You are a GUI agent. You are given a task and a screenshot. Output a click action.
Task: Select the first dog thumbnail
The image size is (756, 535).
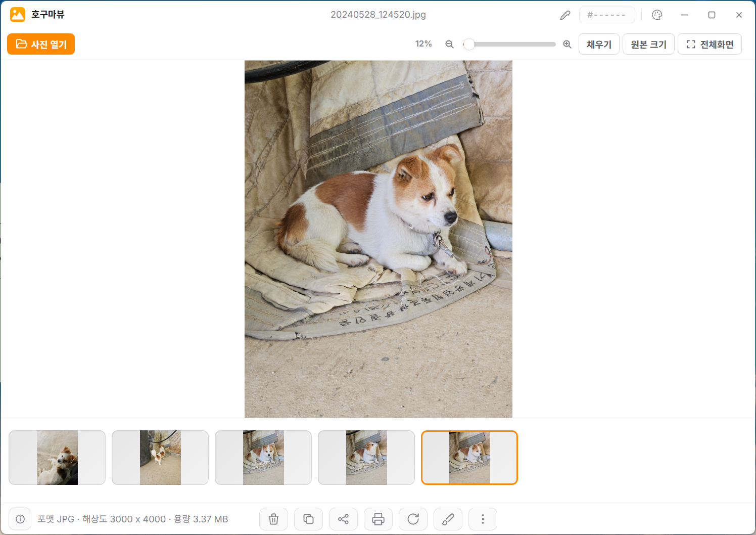57,458
